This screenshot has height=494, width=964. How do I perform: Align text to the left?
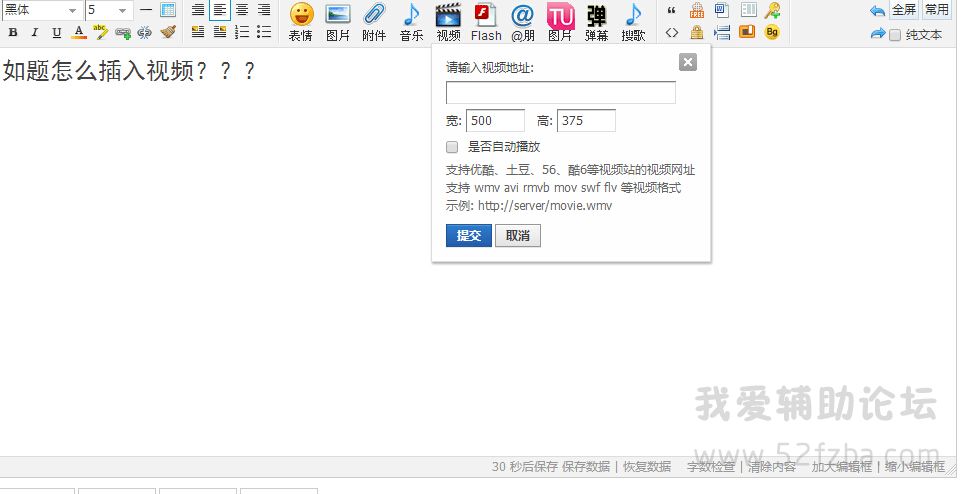pyautogui.click(x=219, y=10)
